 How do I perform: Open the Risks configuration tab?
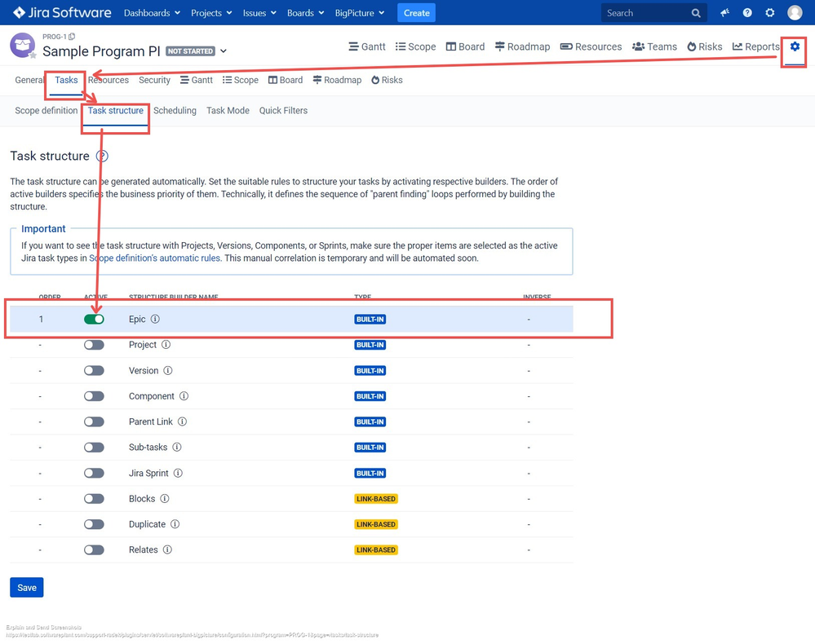tap(387, 80)
